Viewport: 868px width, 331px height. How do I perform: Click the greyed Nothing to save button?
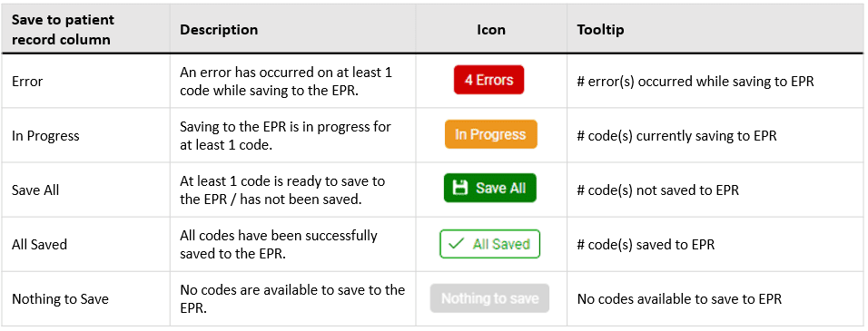pos(490,298)
